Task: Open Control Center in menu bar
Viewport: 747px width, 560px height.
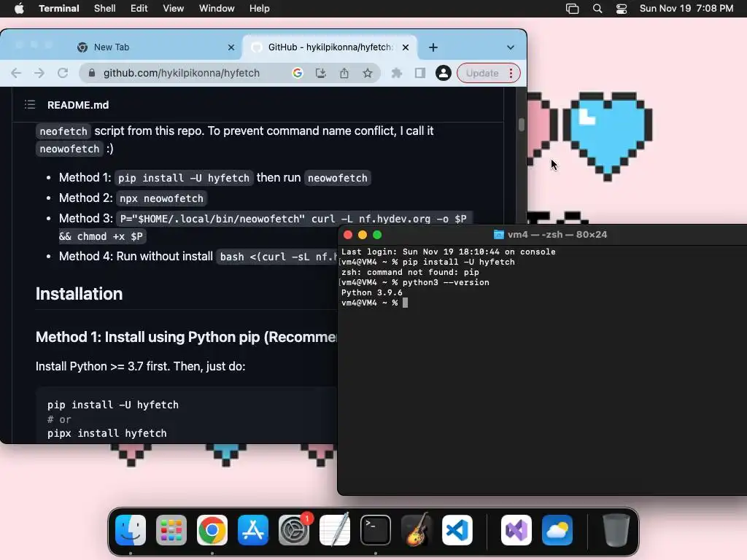Action: coord(622,9)
